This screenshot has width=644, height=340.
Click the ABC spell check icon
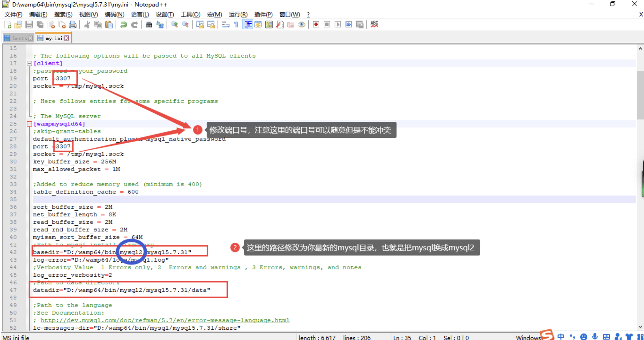374,24
